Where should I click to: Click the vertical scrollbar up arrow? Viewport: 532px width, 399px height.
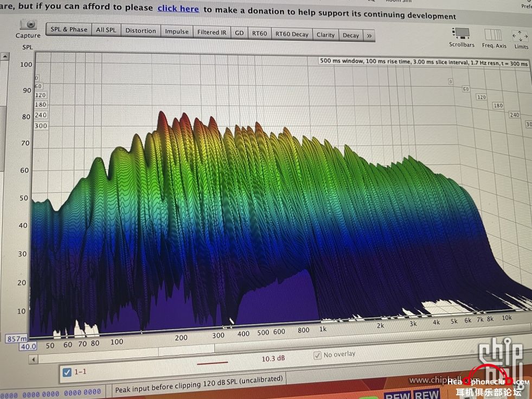(x=5, y=56)
